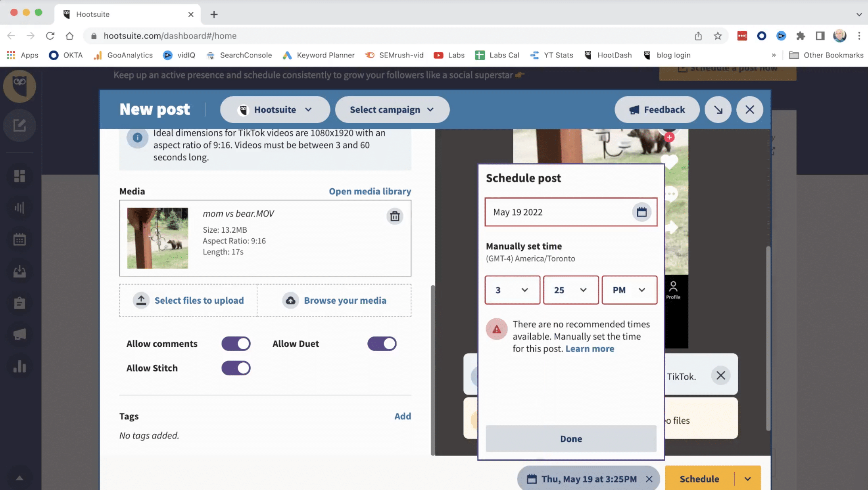This screenshot has height=490, width=868.
Task: Click the analytics/stats panel icon
Action: [20, 367]
